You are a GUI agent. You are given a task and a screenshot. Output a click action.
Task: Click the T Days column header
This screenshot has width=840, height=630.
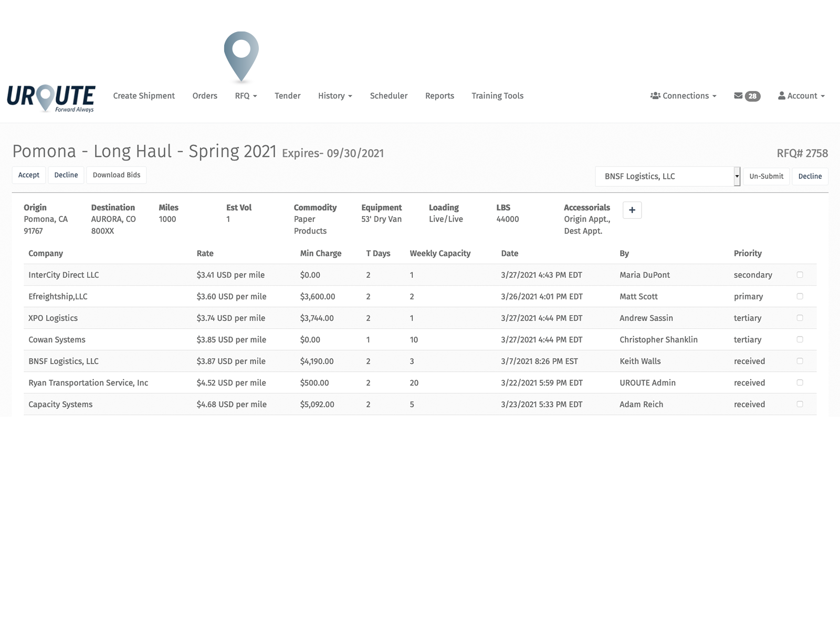coord(378,253)
